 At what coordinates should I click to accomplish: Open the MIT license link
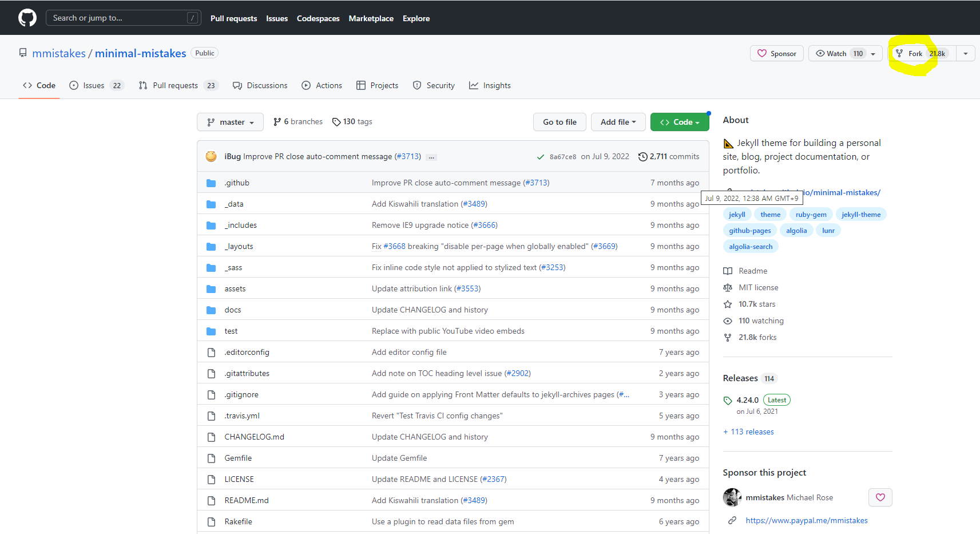click(x=751, y=287)
